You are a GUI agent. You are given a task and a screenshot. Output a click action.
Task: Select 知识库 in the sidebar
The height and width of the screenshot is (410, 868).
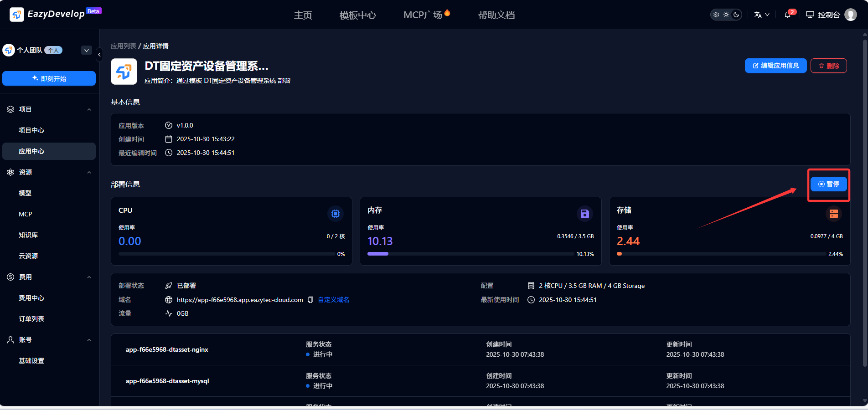pyautogui.click(x=28, y=235)
